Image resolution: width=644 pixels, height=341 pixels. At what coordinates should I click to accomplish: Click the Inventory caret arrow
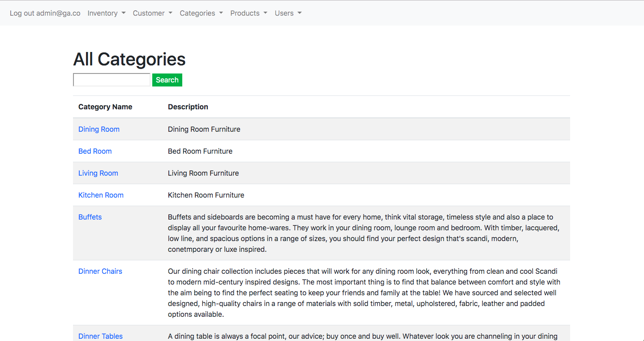click(x=125, y=13)
